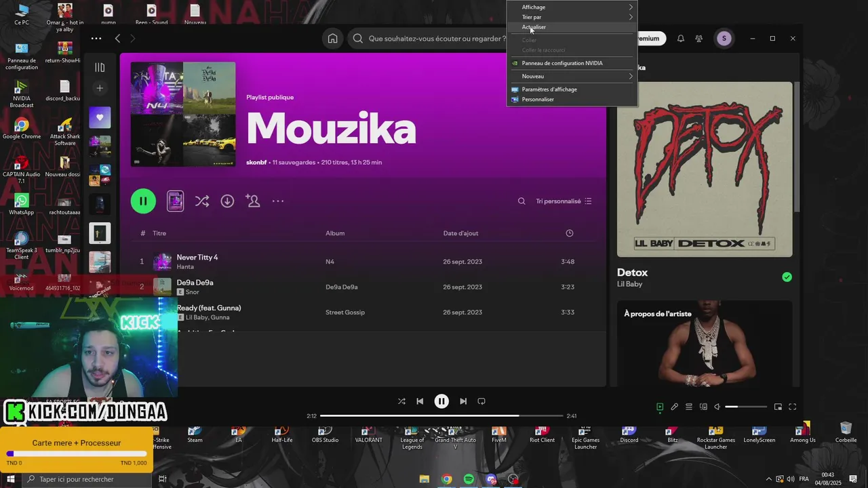The width and height of the screenshot is (868, 488).
Task: Open Lil Baby artist link under Detox
Action: pos(629,284)
